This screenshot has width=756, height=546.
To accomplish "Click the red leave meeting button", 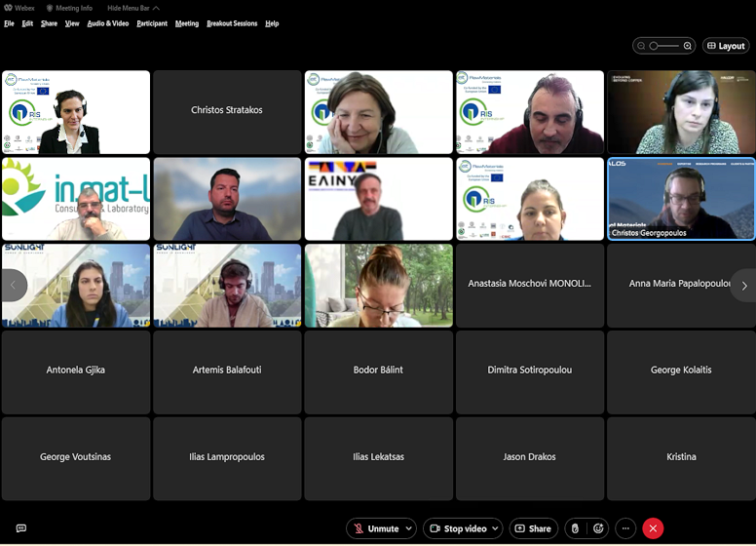I will 653,528.
